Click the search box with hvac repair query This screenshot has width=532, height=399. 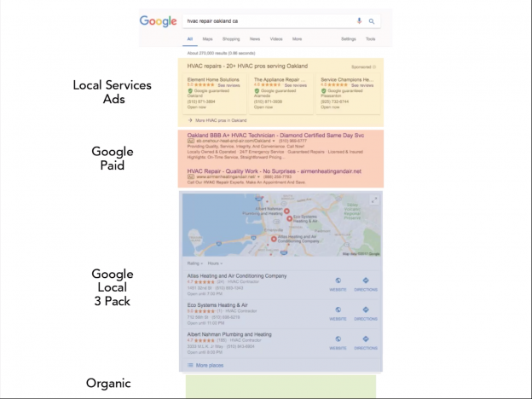281,21
